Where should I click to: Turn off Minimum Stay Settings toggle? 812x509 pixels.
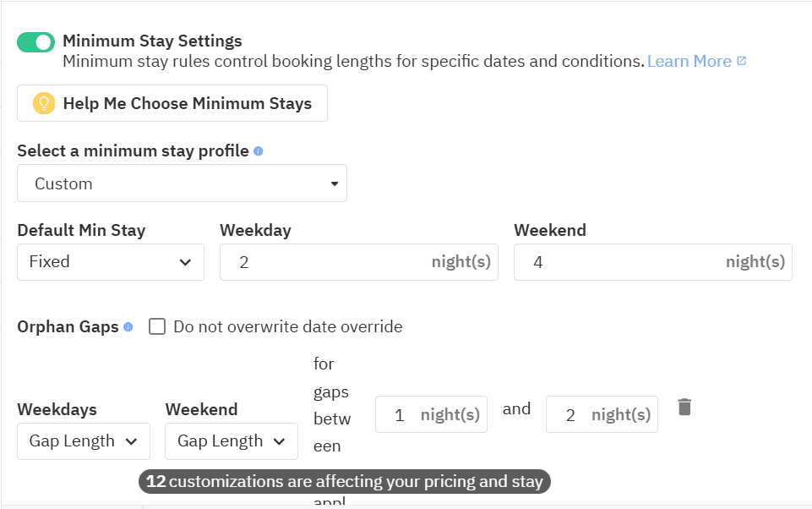[35, 42]
